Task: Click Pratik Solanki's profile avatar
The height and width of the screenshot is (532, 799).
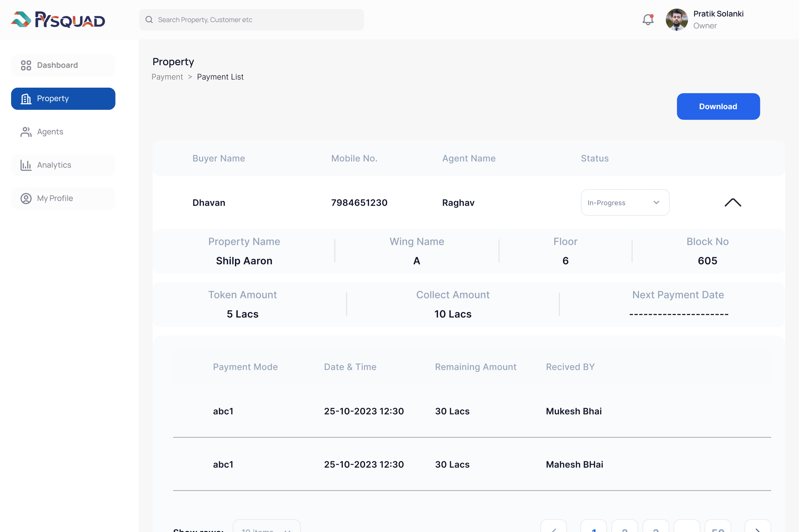Action: [676, 19]
